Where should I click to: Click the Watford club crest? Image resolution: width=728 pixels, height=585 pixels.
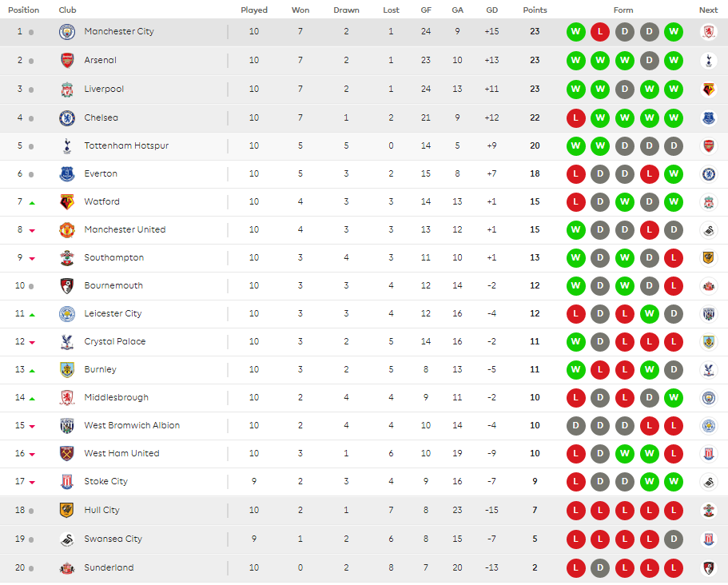point(67,202)
